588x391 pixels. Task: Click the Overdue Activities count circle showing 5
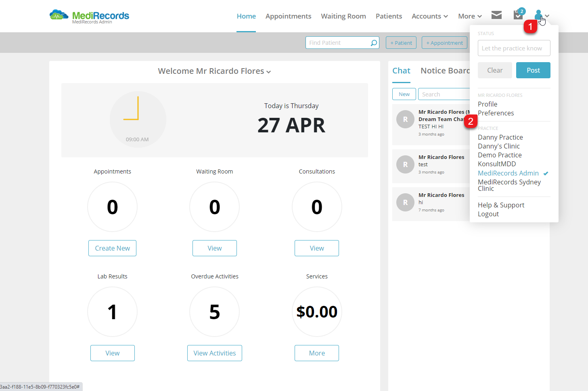(214, 312)
